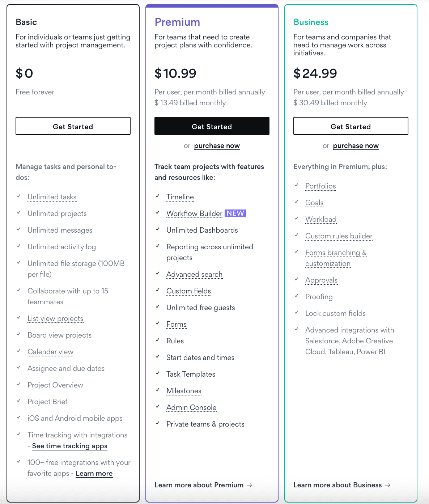The image size is (429, 504).
Task: Click the Premium plan heading
Action: tap(177, 22)
